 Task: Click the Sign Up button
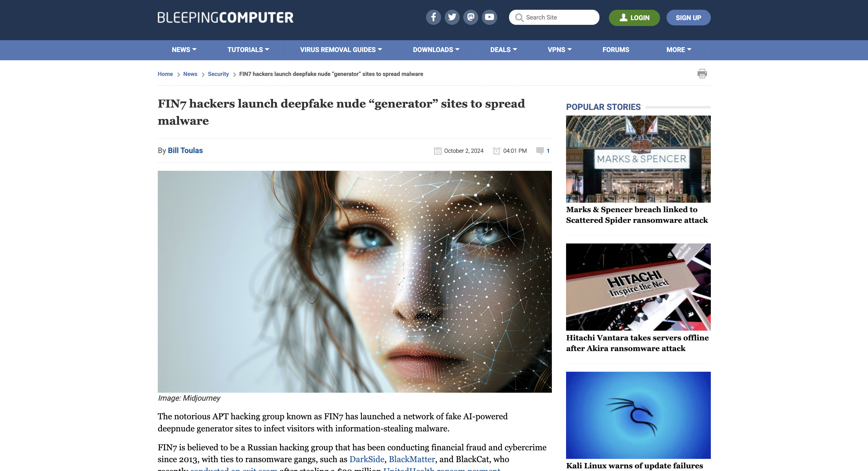688,17
